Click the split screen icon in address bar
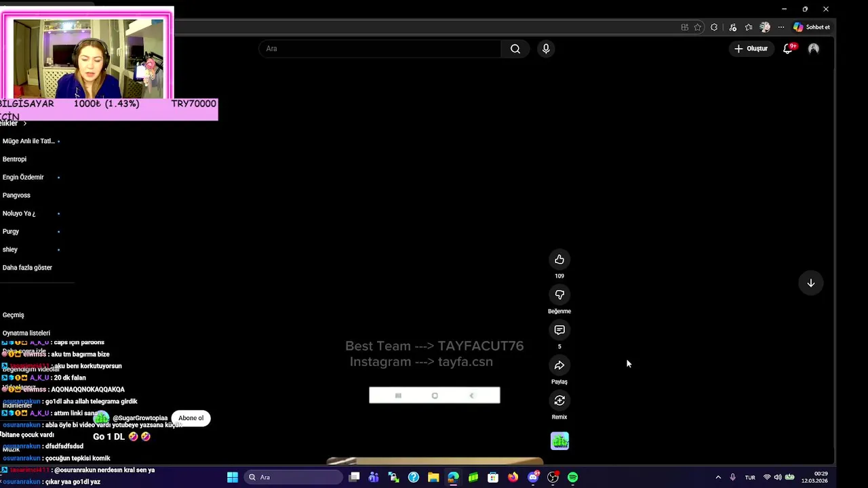868x488 pixels. [685, 27]
